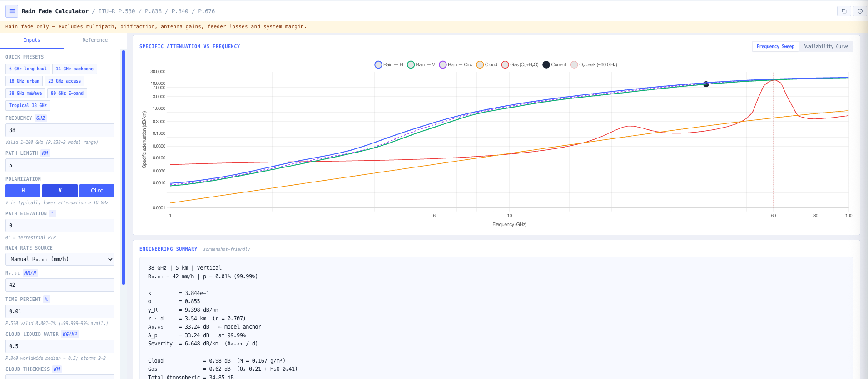The height and width of the screenshot is (379, 868).
Task: Click the 'k = 3.844e-1' summary line
Action: tap(179, 293)
